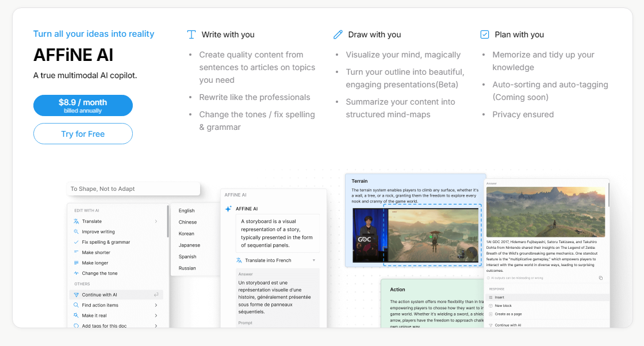Expand the Translate submenu chevron
The image size is (644, 346).
156,221
